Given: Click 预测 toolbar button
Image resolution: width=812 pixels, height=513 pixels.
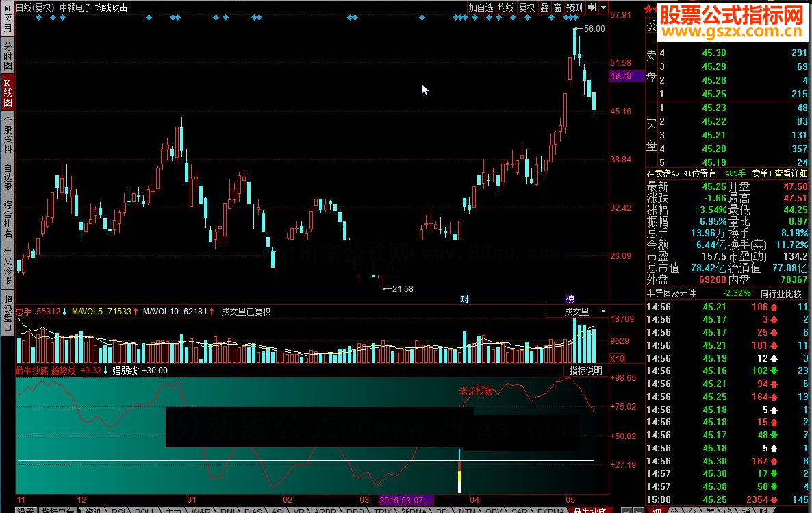Looking at the screenshot, I should (574, 8).
